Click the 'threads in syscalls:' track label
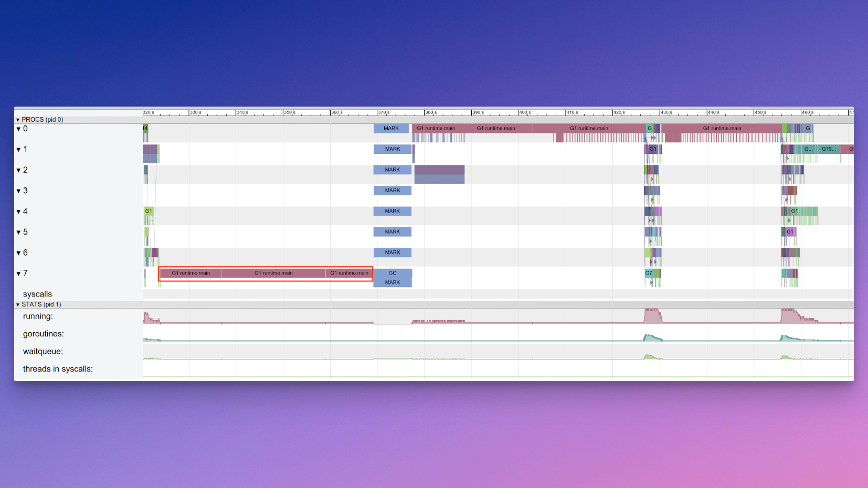 pos(58,369)
